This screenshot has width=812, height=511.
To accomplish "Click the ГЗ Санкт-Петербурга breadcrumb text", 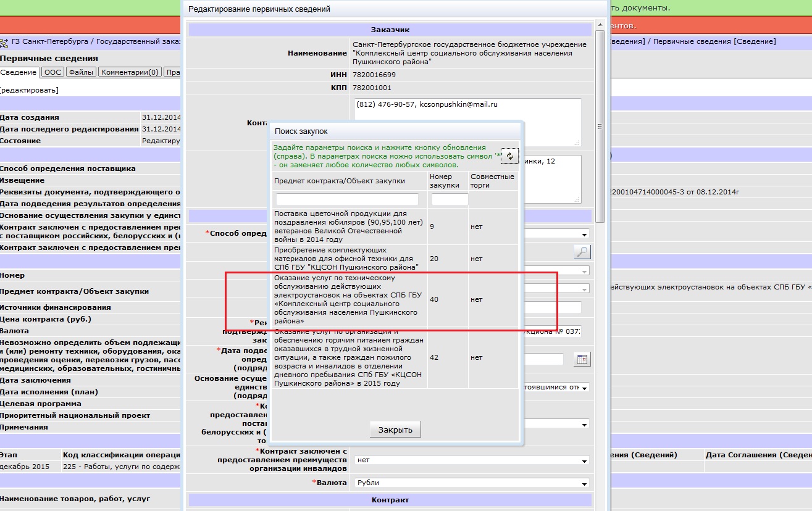I will pyautogui.click(x=49, y=42).
